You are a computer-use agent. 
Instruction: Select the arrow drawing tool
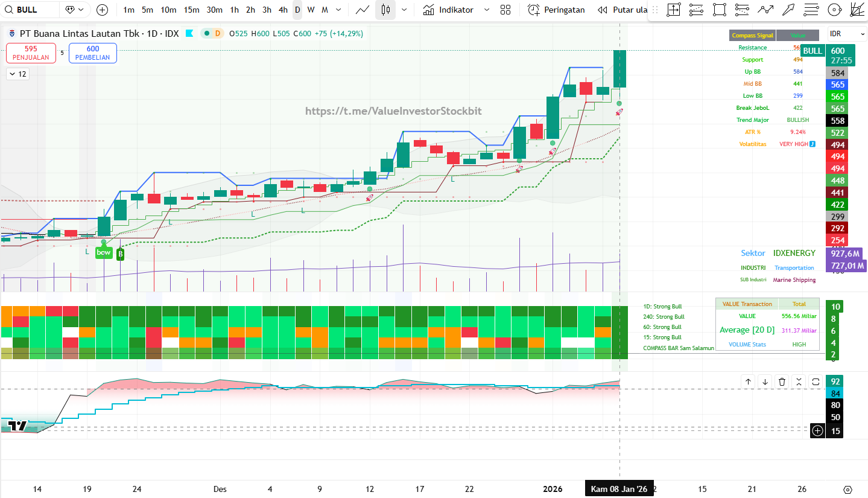tap(788, 10)
